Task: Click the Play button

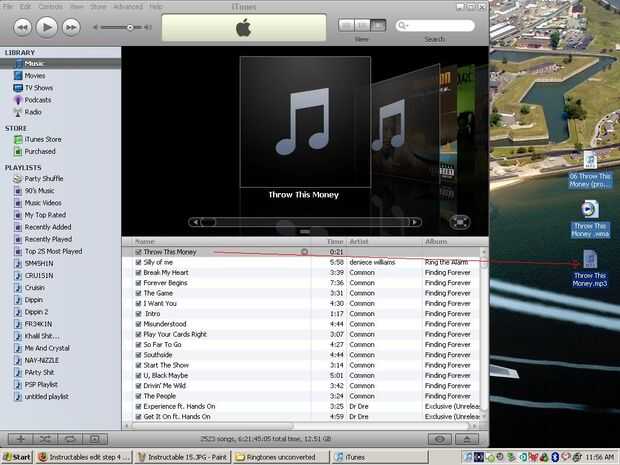Action: point(47,27)
